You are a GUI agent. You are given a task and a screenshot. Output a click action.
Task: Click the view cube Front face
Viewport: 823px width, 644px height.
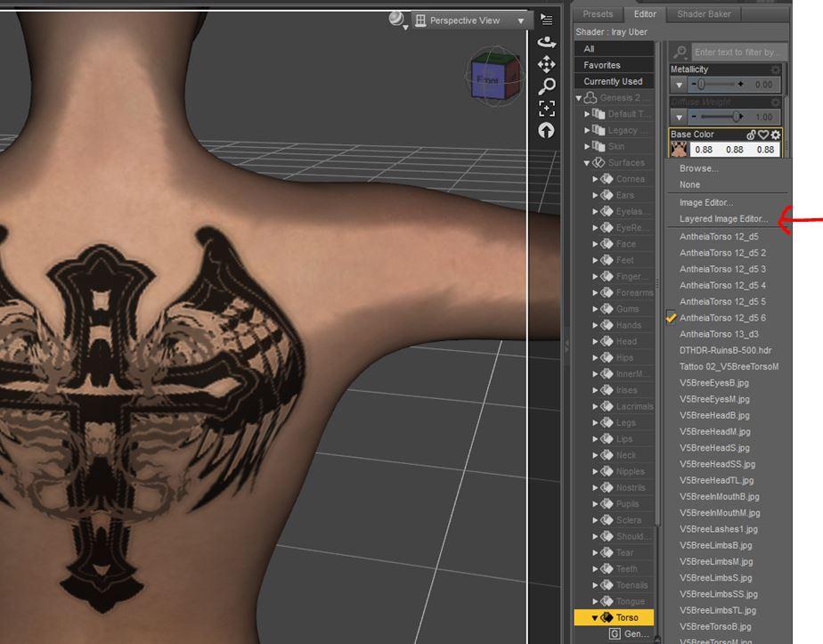[488, 80]
